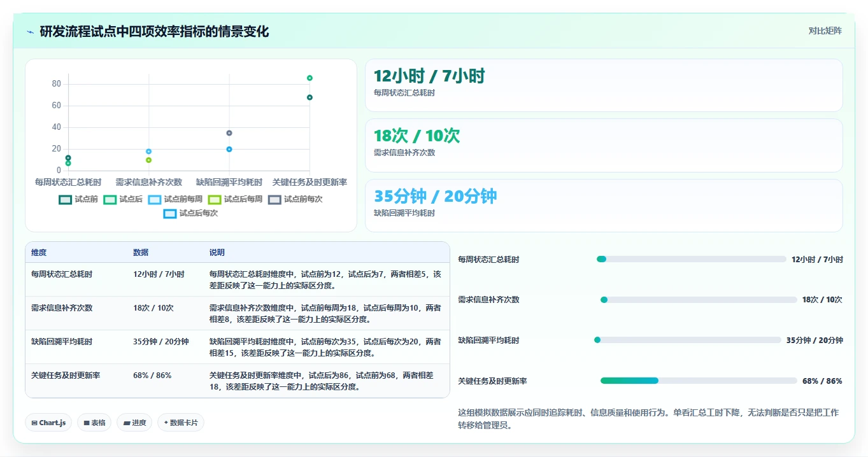The width and height of the screenshot is (868, 457).
Task: Click the 表格 tag chip
Action: 94,423
